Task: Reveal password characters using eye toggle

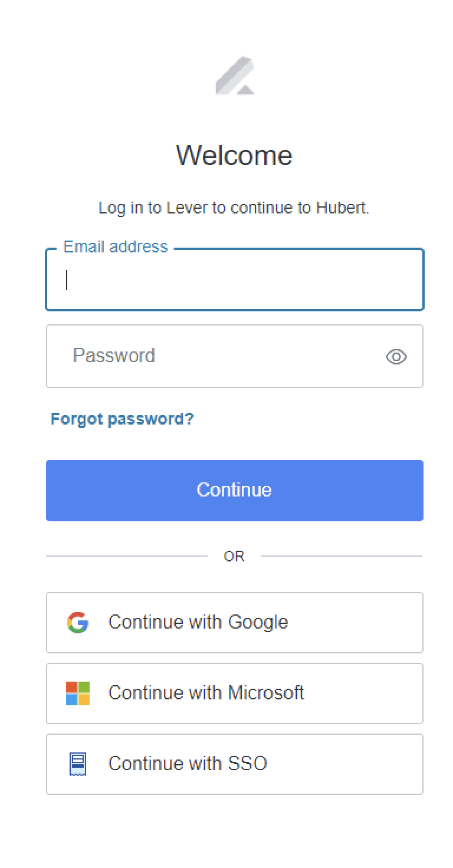Action: [x=396, y=357]
